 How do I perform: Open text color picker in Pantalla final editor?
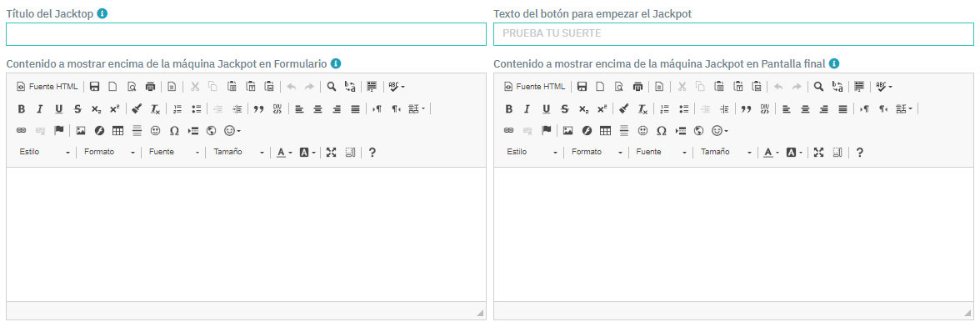(x=772, y=152)
